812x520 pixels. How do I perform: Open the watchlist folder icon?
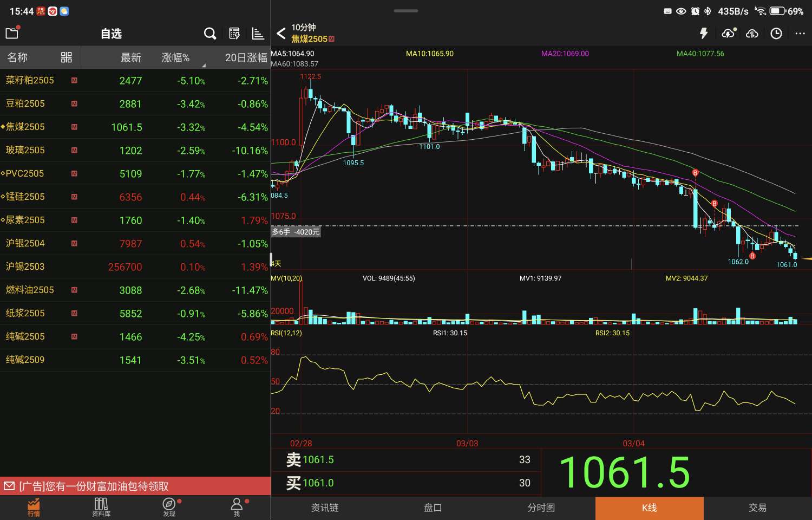tap(12, 33)
